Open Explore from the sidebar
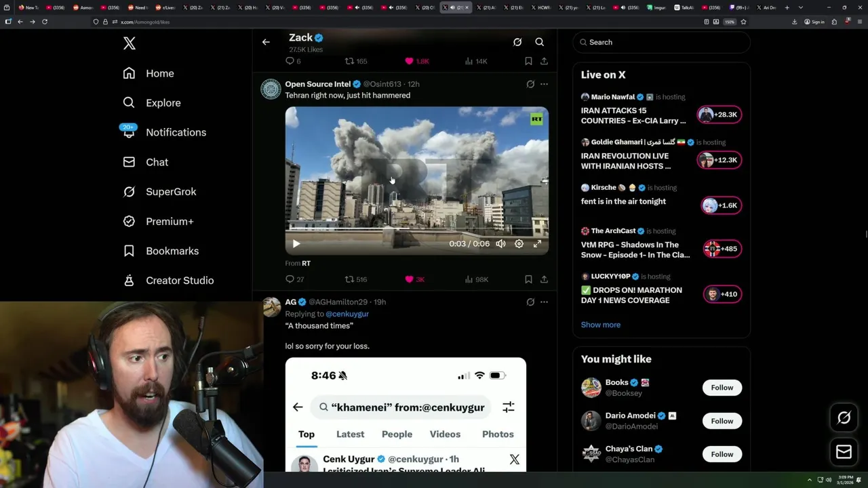This screenshot has height=488, width=868. tap(152, 103)
